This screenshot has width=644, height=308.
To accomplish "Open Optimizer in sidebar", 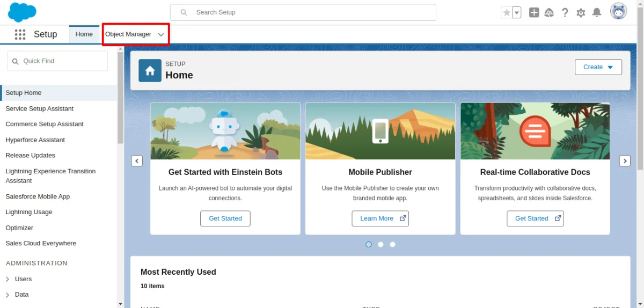I will tap(19, 228).
